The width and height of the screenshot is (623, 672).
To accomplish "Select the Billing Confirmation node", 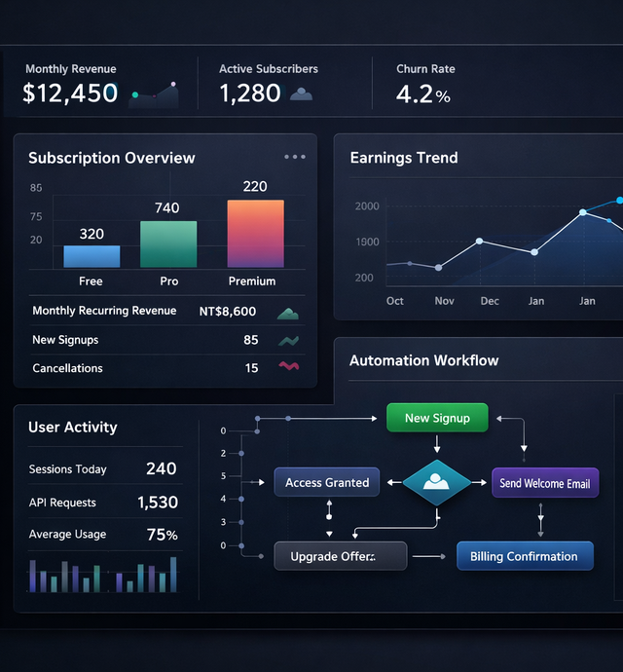I will pyautogui.click(x=524, y=556).
